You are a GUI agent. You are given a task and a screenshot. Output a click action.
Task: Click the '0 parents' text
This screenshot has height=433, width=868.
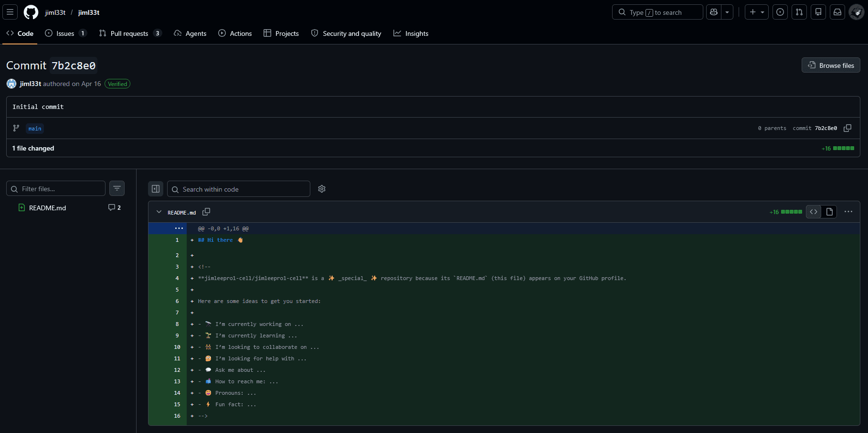pos(772,128)
